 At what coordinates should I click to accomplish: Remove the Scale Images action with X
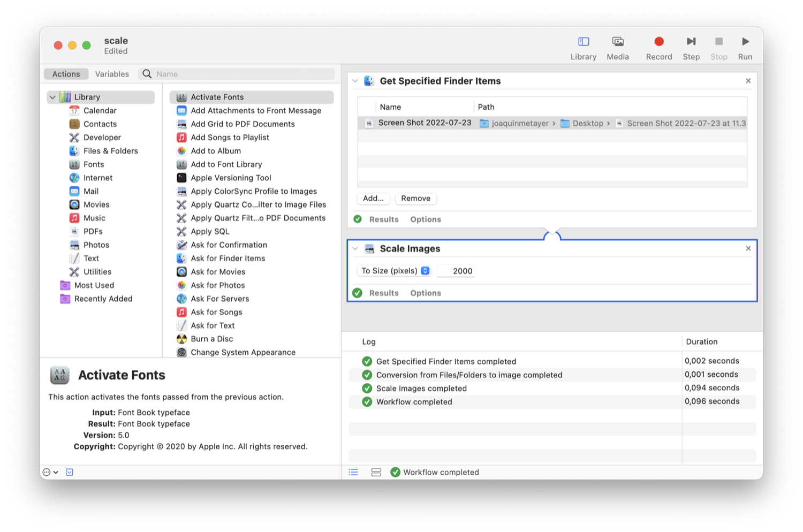[x=748, y=248]
